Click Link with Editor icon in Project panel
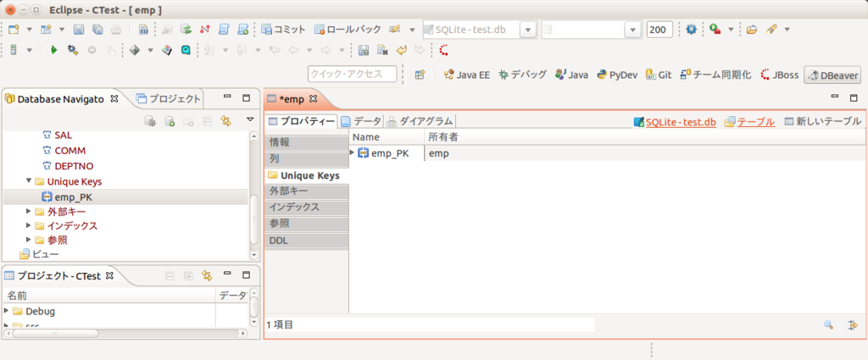The height and width of the screenshot is (360, 868). coord(207,275)
